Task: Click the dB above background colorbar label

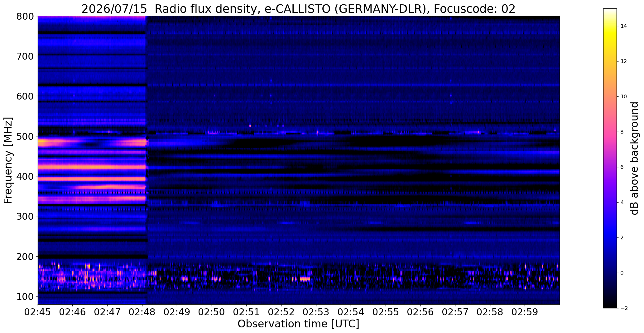Action: 634,158
